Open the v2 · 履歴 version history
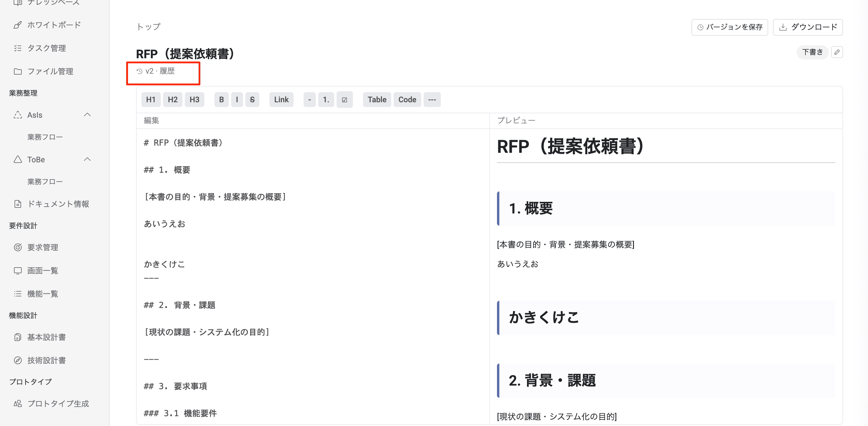868x426 pixels. [156, 71]
